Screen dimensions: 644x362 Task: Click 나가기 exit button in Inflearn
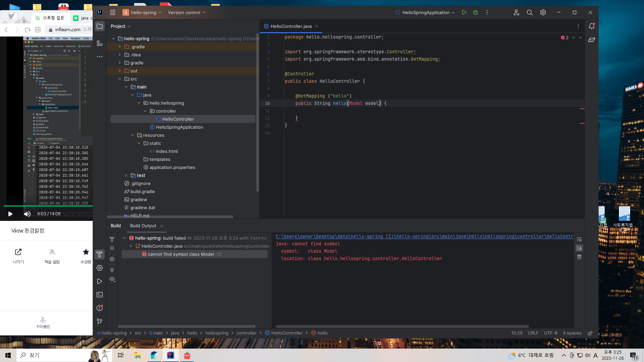coord(18,256)
